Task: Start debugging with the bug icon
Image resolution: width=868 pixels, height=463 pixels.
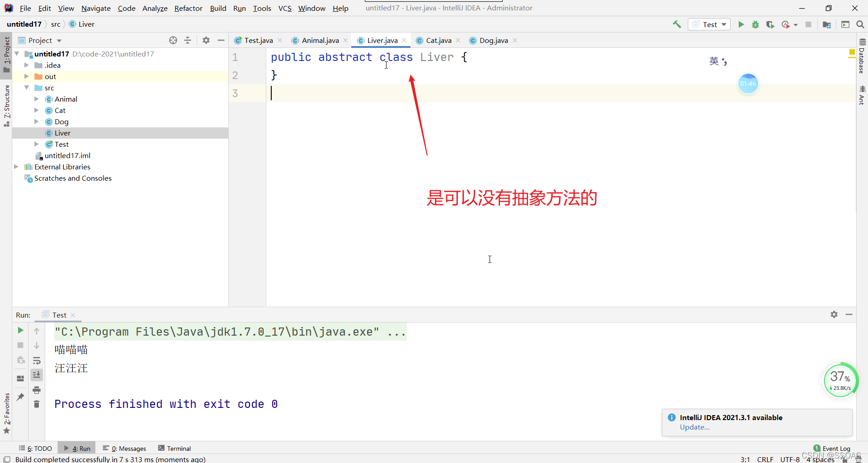Action: tap(755, 24)
